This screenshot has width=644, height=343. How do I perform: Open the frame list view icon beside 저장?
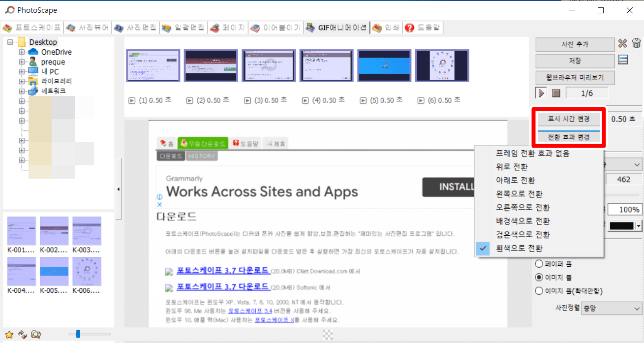623,60
